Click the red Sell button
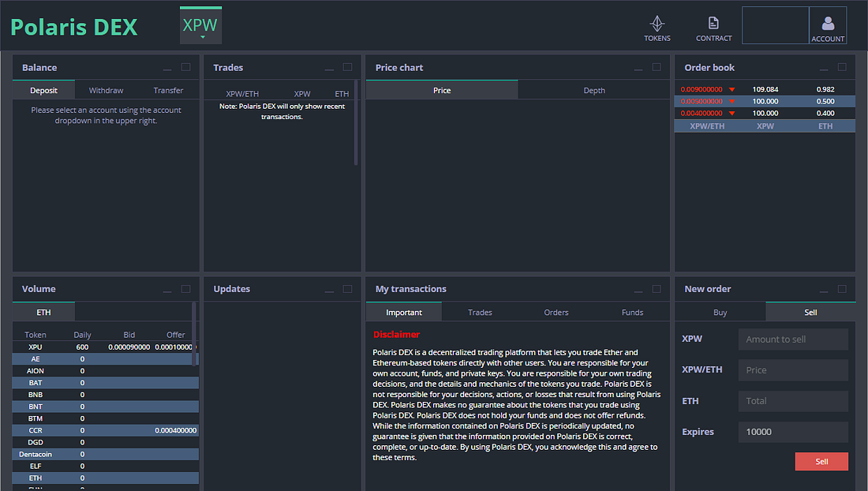Image resolution: width=868 pixels, height=491 pixels. pos(821,462)
